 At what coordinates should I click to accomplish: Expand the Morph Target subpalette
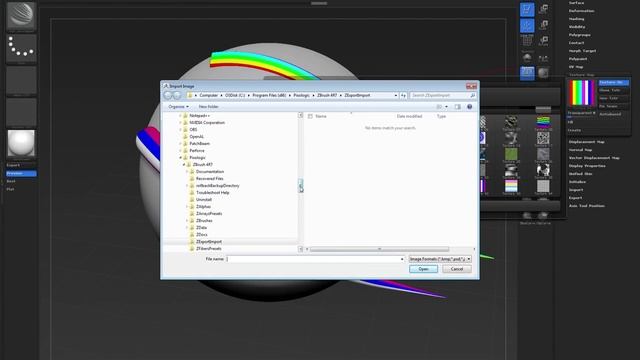tap(582, 51)
